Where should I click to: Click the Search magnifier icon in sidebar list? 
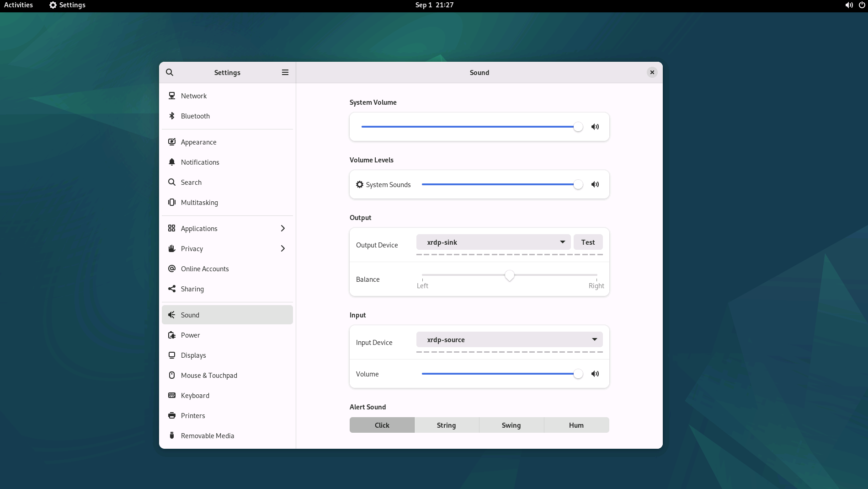[x=172, y=182]
